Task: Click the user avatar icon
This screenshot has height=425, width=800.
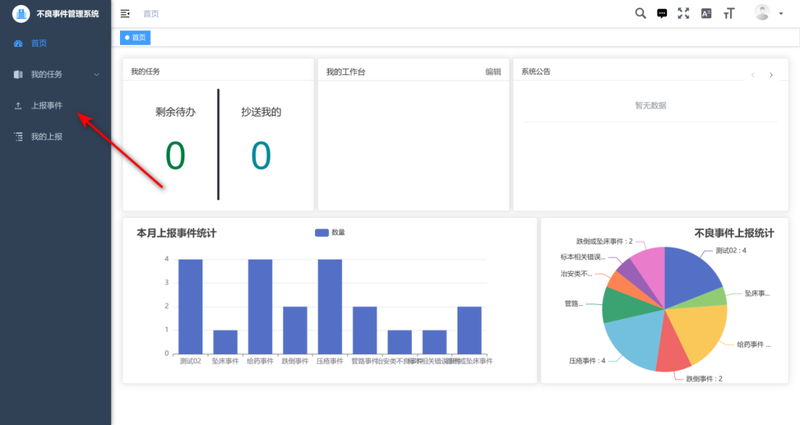Action: click(x=762, y=13)
